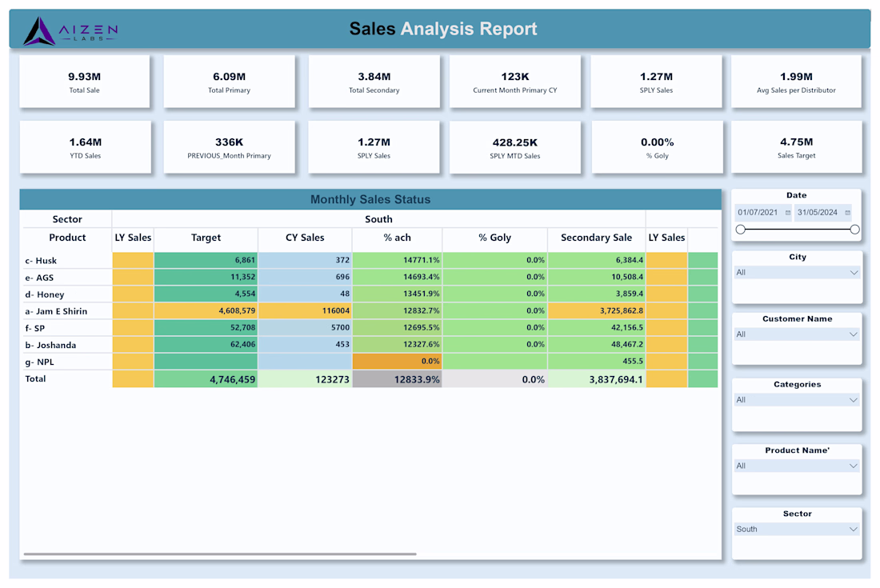Select the Avg Sales per Distributor card

[x=796, y=82]
